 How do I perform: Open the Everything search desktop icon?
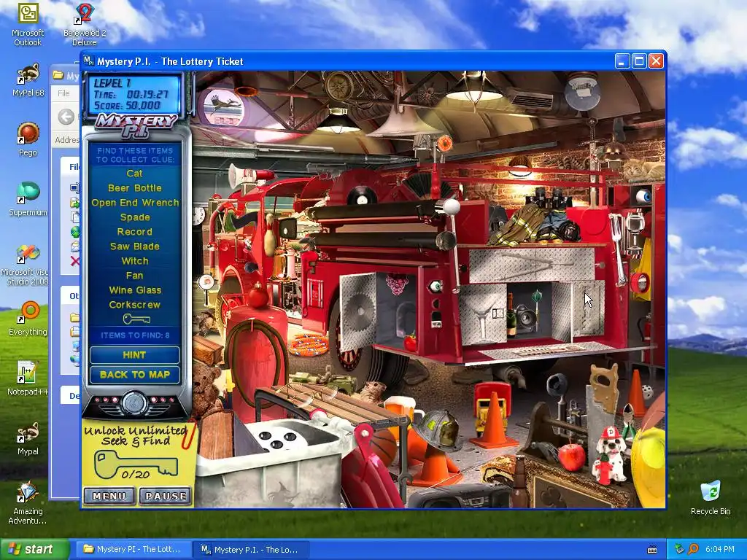coord(28,318)
